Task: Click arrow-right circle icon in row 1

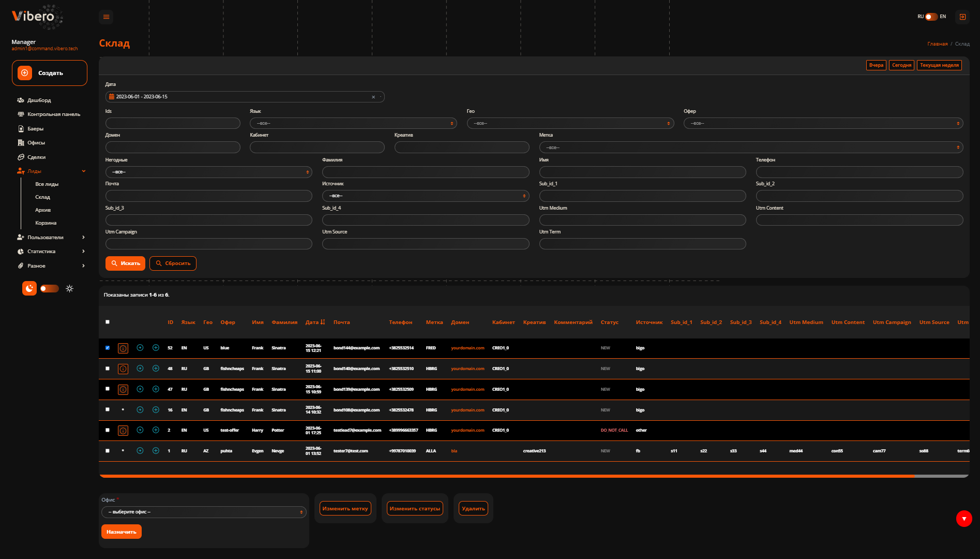Action: pyautogui.click(x=140, y=451)
